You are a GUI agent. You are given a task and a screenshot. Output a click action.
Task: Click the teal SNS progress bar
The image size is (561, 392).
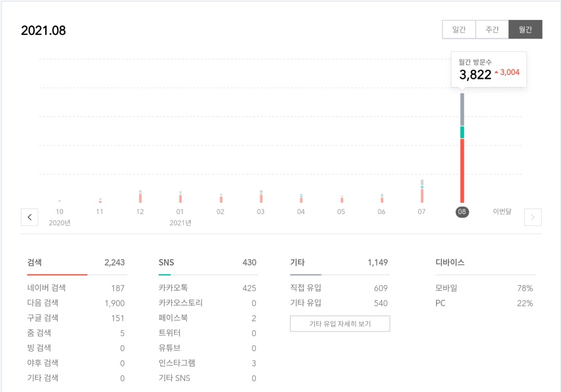(x=164, y=275)
